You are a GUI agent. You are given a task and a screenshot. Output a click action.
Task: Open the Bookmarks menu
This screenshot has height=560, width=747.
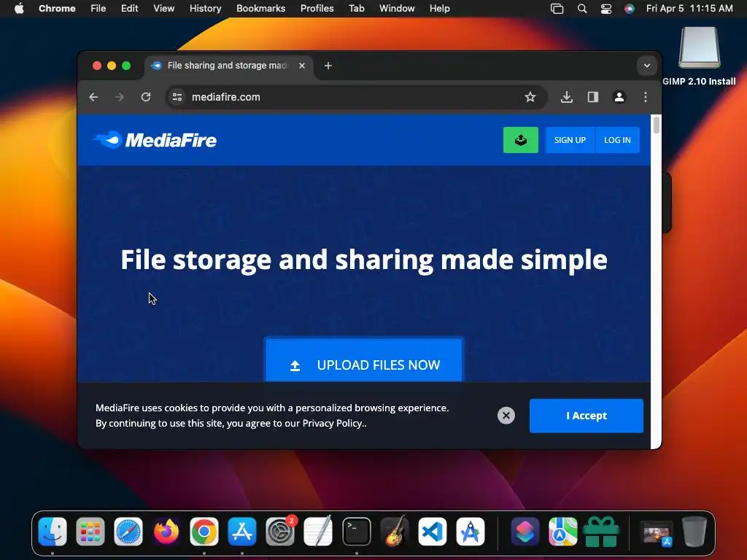(x=260, y=9)
